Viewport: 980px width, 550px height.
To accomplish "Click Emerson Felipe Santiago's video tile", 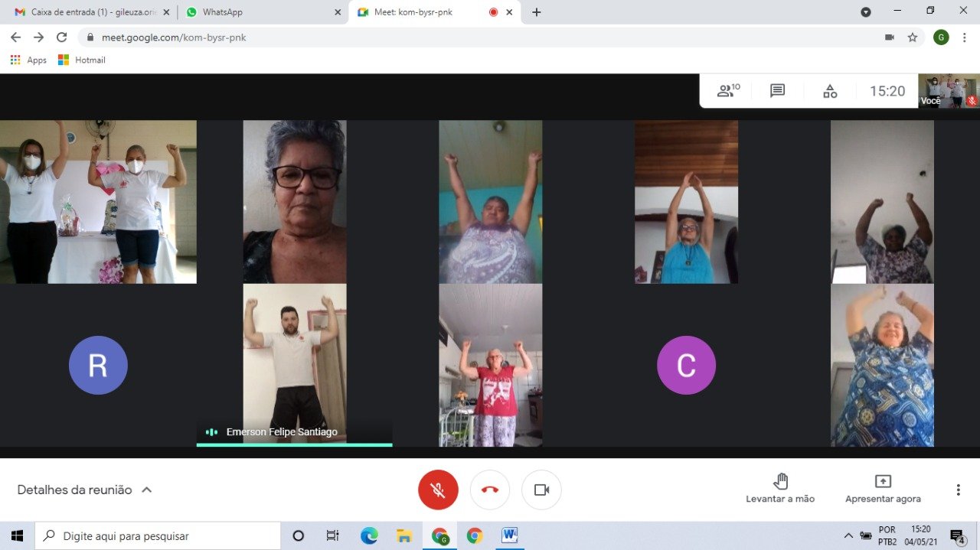I will point(294,365).
